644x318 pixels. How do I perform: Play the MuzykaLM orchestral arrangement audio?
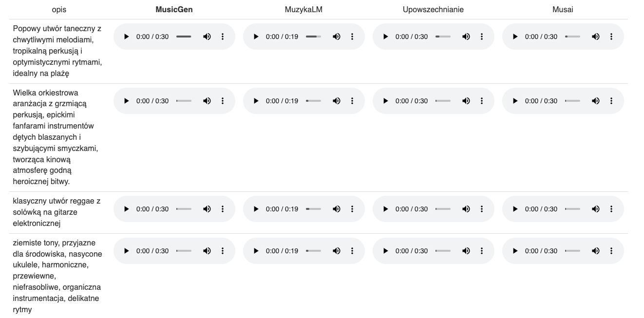coord(256,101)
